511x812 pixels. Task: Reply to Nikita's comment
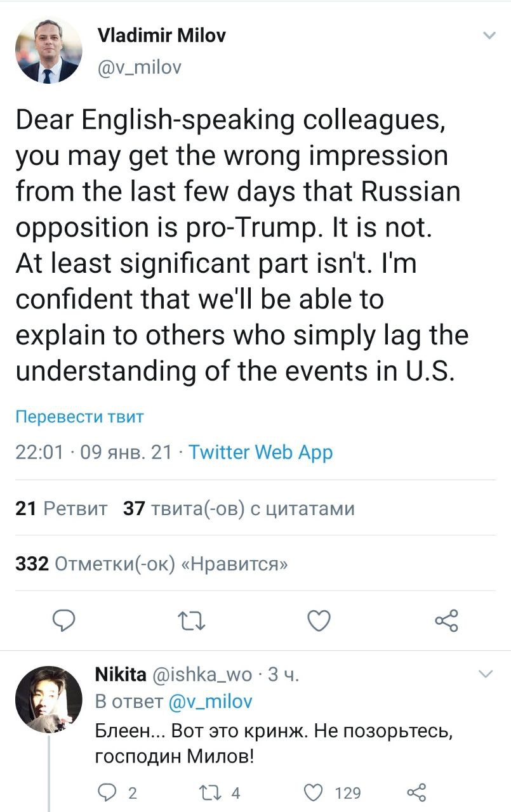[110, 792]
